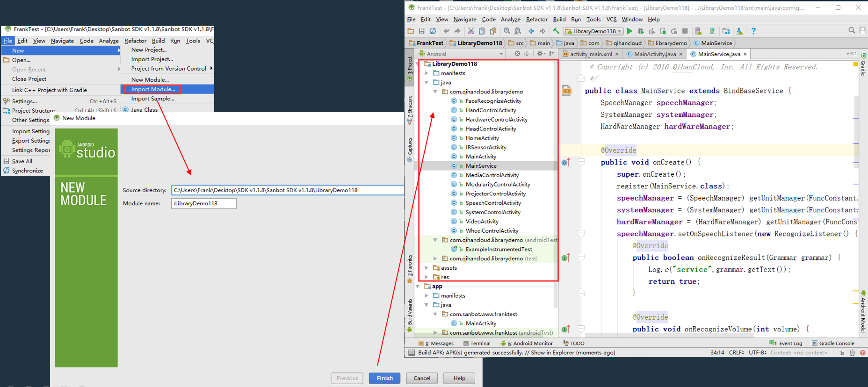Collapse the com.qihancloud.librarydemo package
The height and width of the screenshot is (387, 868).
pyautogui.click(x=435, y=92)
